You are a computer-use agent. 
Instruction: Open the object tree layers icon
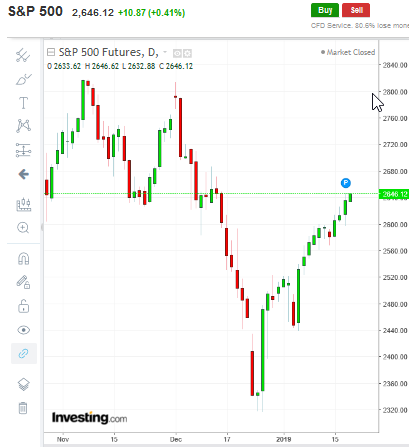23,384
